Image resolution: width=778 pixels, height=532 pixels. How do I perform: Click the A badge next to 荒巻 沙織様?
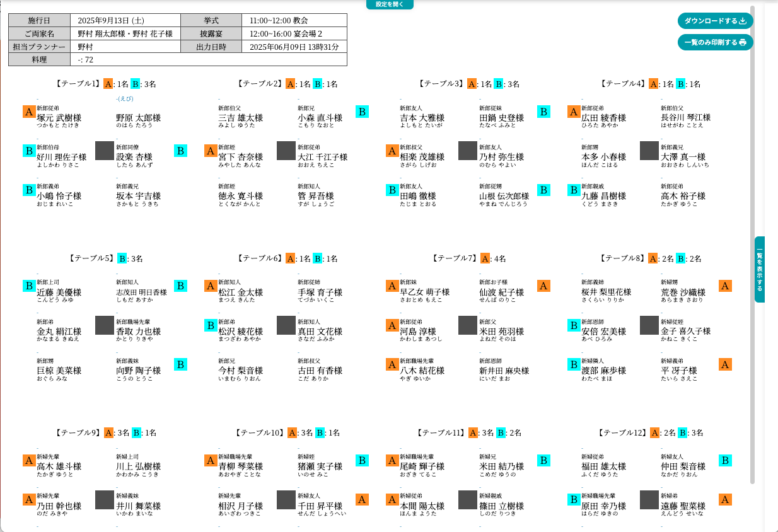pos(726,286)
